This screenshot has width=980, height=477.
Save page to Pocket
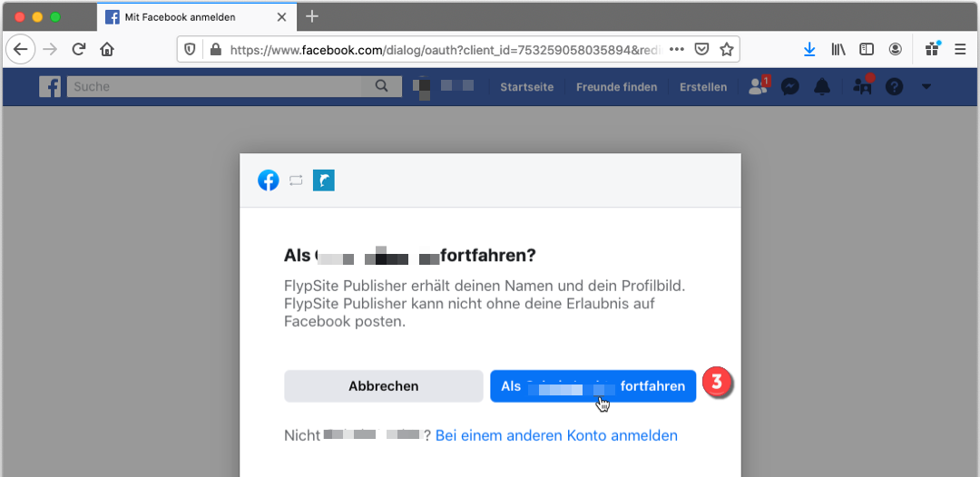click(701, 49)
